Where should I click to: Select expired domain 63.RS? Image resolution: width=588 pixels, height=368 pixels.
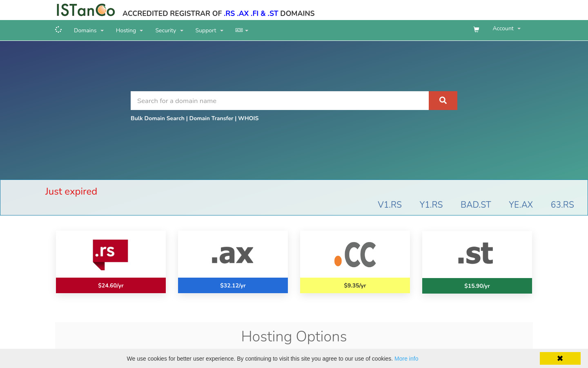[562, 204]
